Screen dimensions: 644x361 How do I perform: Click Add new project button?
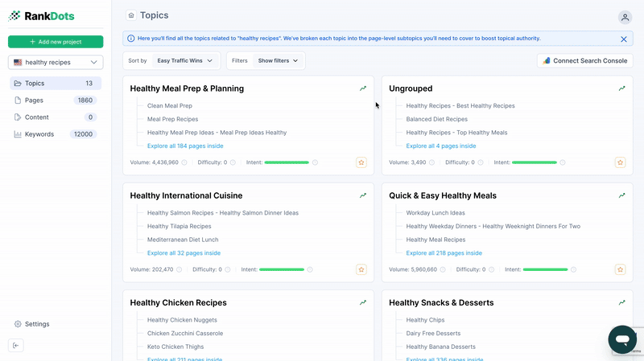(x=56, y=42)
